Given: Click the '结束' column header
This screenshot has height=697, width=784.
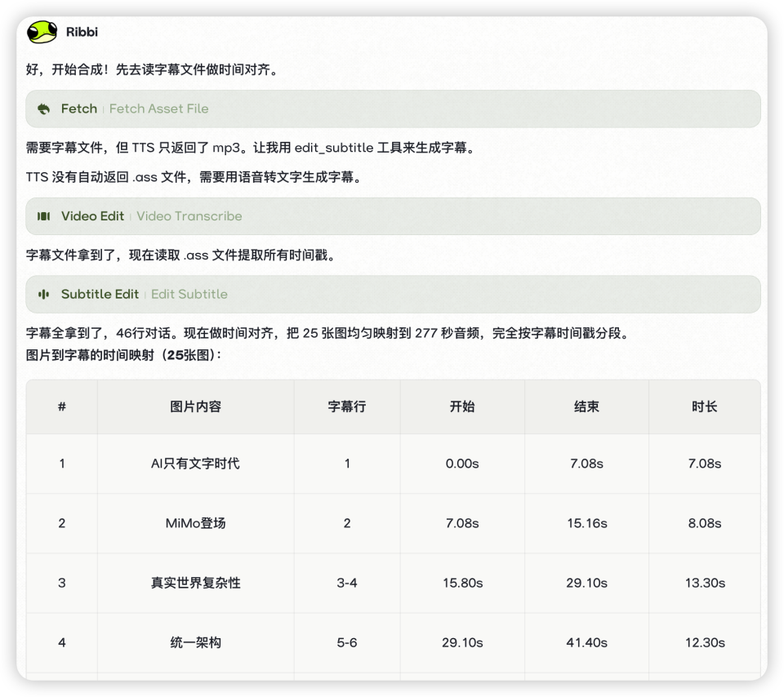Looking at the screenshot, I should click(586, 406).
